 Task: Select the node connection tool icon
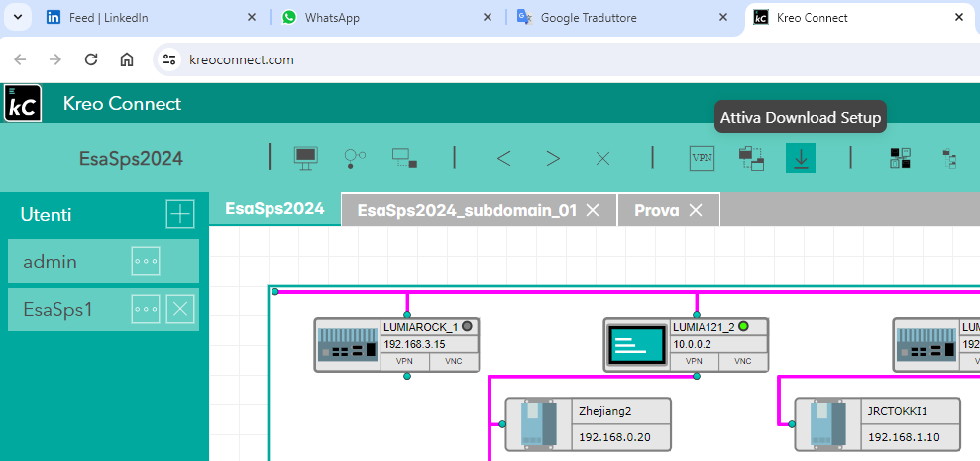tap(355, 158)
